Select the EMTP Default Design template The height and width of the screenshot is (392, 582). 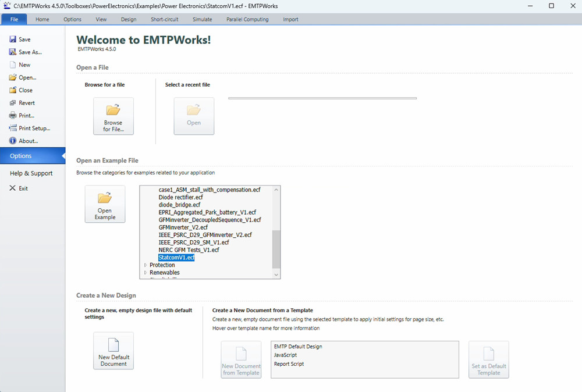298,347
